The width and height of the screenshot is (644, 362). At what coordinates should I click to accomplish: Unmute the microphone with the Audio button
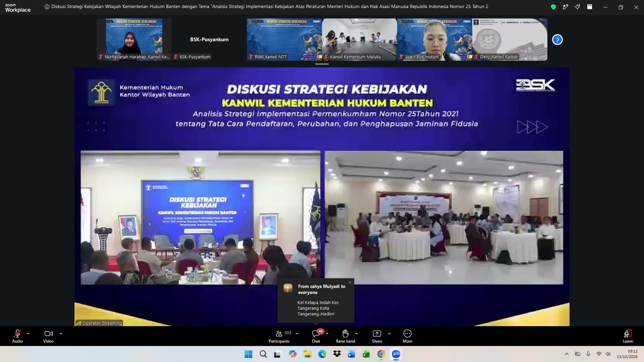pyautogui.click(x=17, y=336)
